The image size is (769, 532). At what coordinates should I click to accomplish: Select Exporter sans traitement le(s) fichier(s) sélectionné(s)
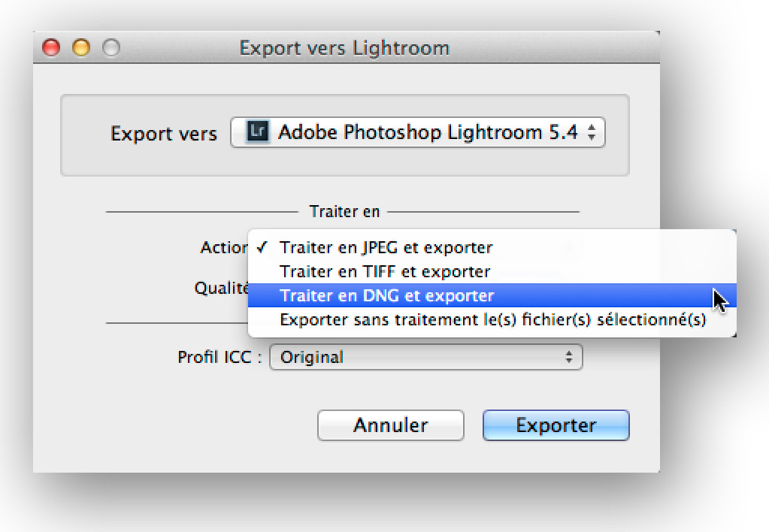coord(492,319)
